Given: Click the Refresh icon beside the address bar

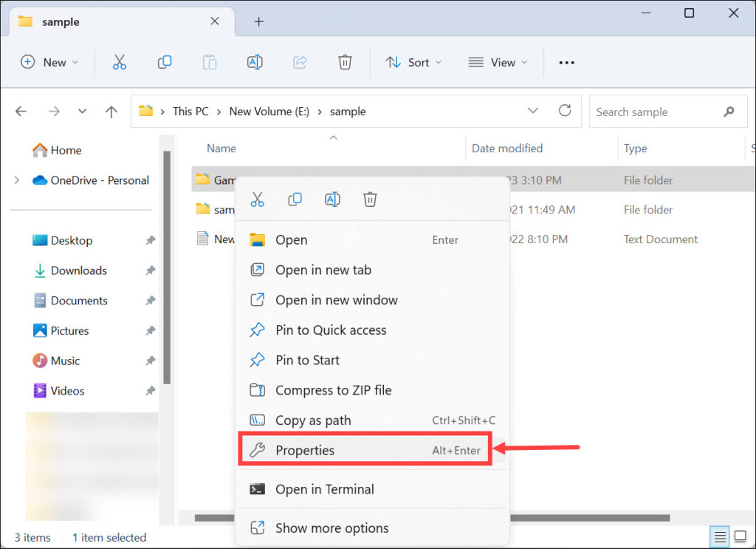Looking at the screenshot, I should 565,112.
